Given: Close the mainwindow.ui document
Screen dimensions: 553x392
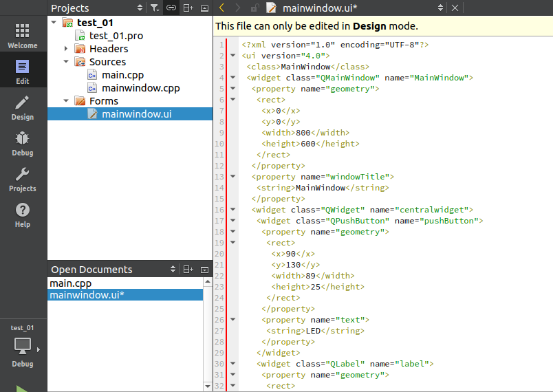Looking at the screenshot, I should [x=455, y=8].
